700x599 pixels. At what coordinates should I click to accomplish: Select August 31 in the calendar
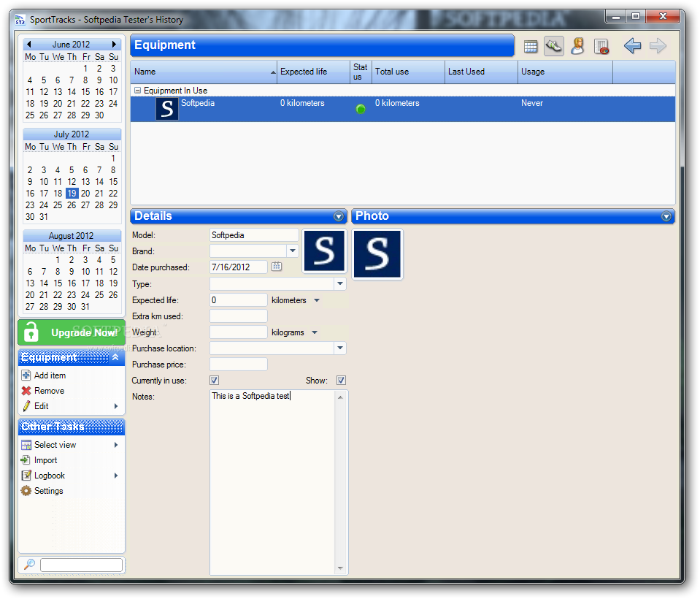click(85, 307)
